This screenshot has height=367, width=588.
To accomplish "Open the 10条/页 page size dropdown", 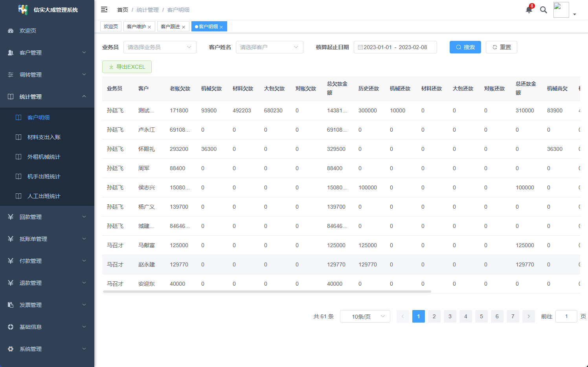I will 365,316.
